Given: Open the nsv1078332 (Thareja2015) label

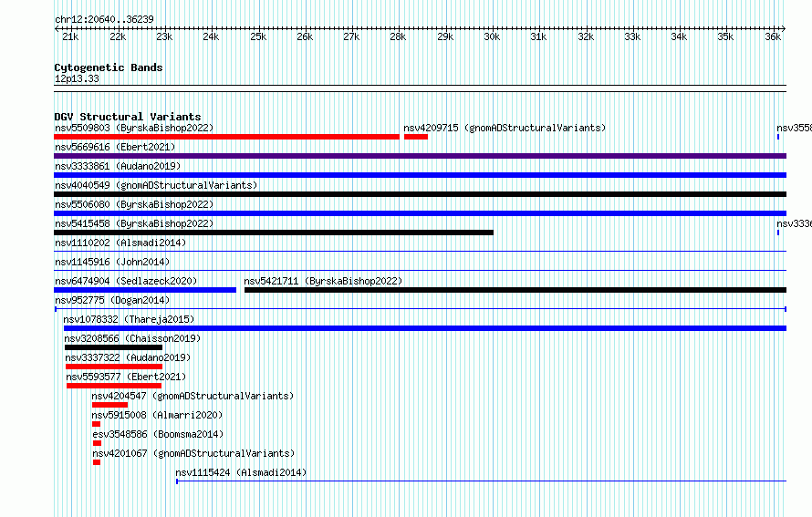Looking at the screenshot, I should [x=129, y=319].
